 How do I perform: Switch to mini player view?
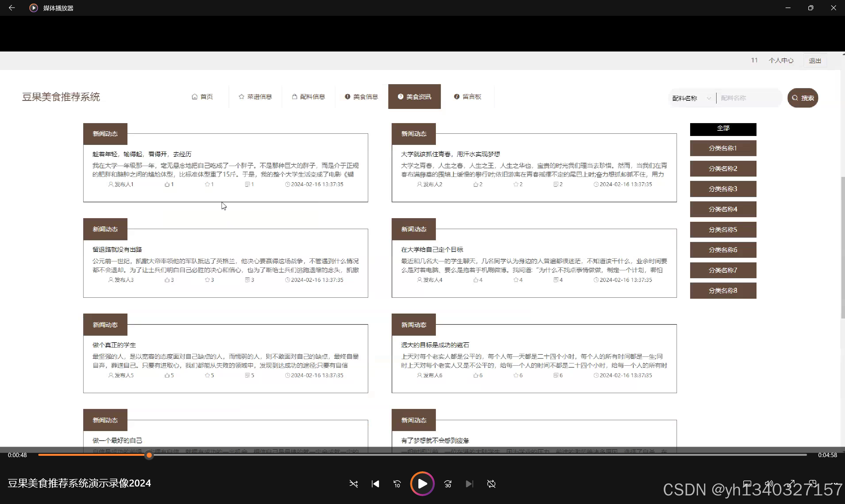(x=813, y=484)
